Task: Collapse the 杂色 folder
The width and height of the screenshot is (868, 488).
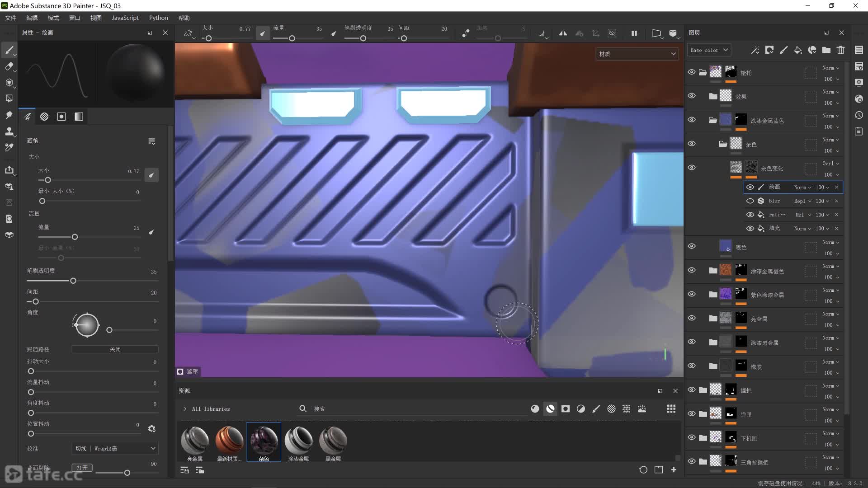Action: [723, 144]
